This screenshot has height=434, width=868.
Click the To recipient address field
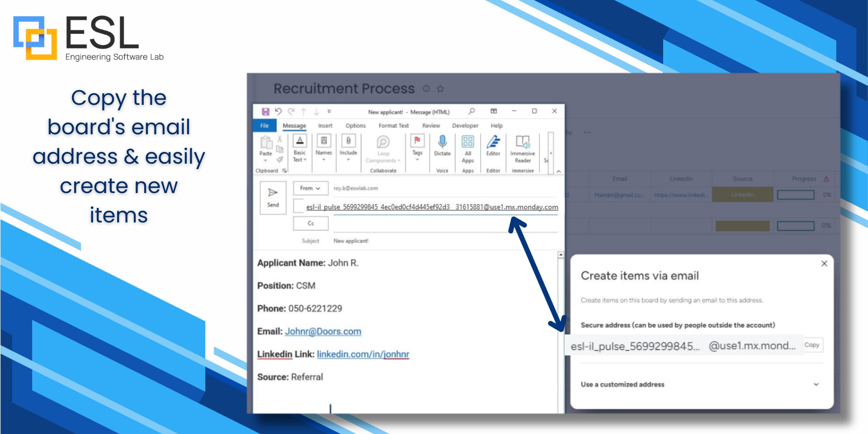point(432,207)
